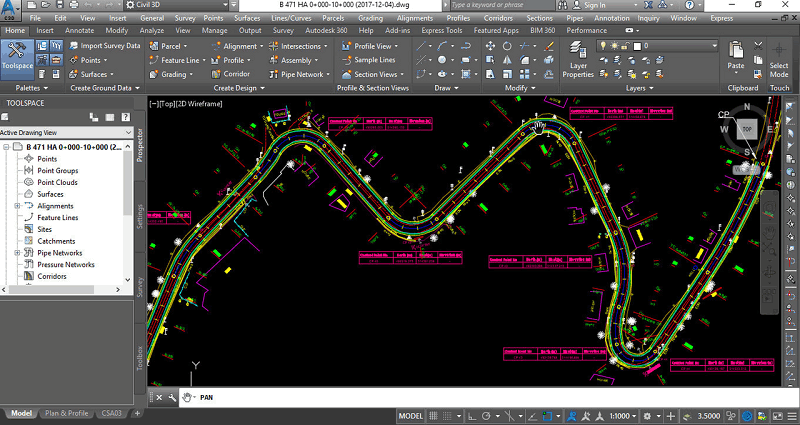Expand the Alignments tree node
This screenshot has height=425, width=800.
pos(17,206)
